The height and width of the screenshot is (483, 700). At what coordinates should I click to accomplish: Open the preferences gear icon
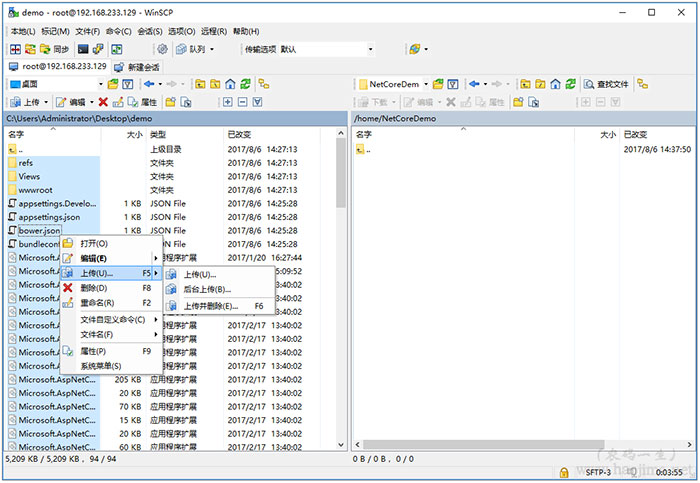[162, 49]
